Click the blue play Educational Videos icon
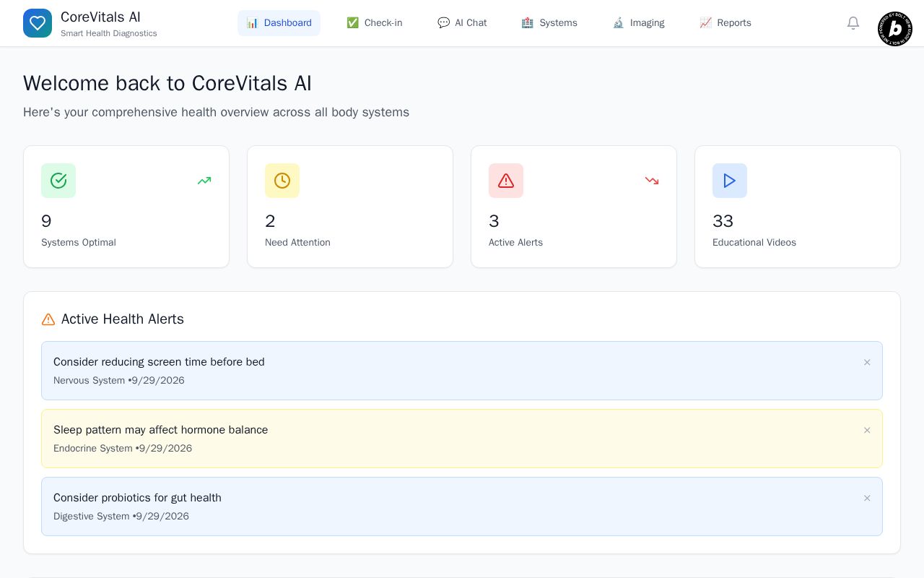Image resolution: width=924 pixels, height=578 pixels. [730, 181]
